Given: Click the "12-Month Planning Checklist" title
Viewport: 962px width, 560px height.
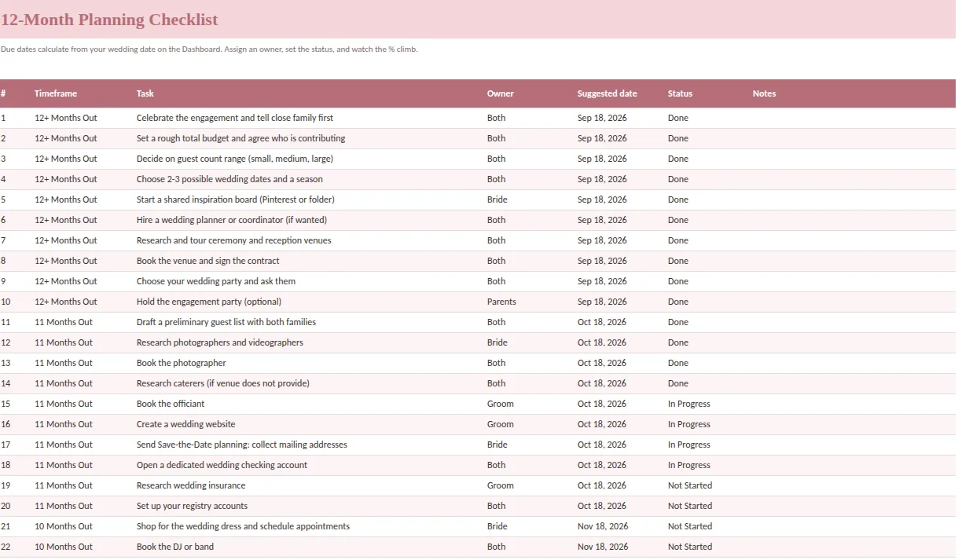Looking at the screenshot, I should [x=109, y=20].
